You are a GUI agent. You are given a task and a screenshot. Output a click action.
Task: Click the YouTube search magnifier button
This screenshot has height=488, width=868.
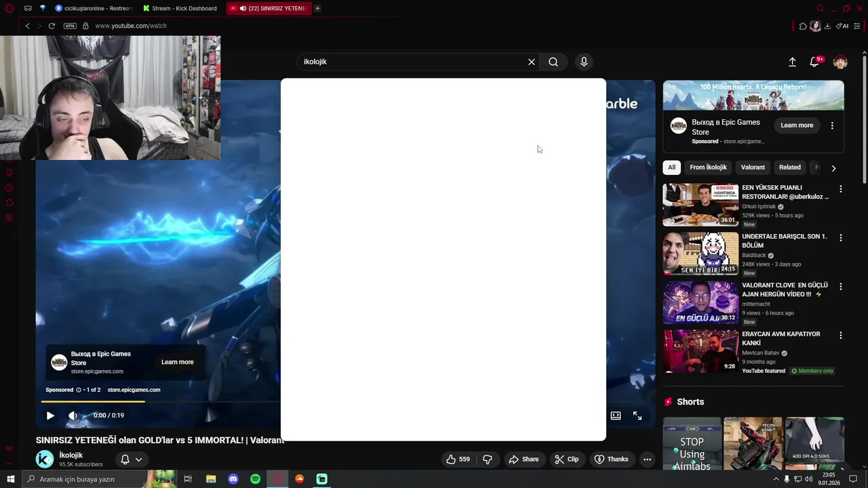(553, 62)
